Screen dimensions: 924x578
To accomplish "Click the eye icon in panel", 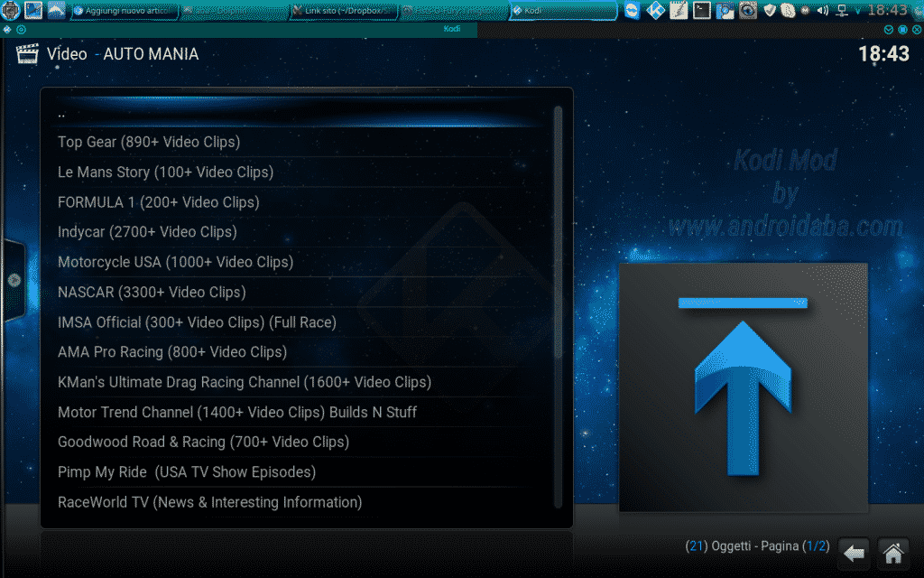I will 748,10.
